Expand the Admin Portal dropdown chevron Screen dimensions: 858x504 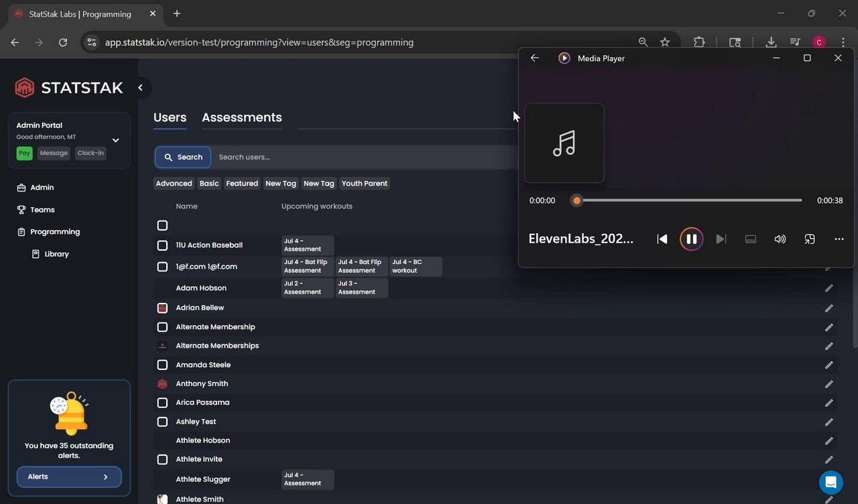click(x=115, y=140)
